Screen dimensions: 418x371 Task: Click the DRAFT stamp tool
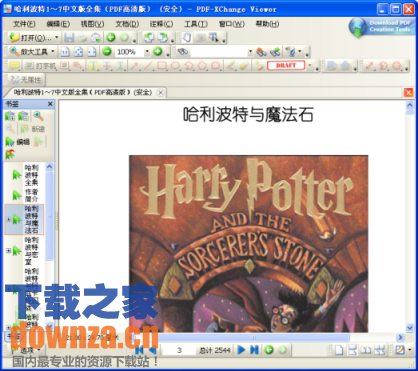(x=286, y=65)
